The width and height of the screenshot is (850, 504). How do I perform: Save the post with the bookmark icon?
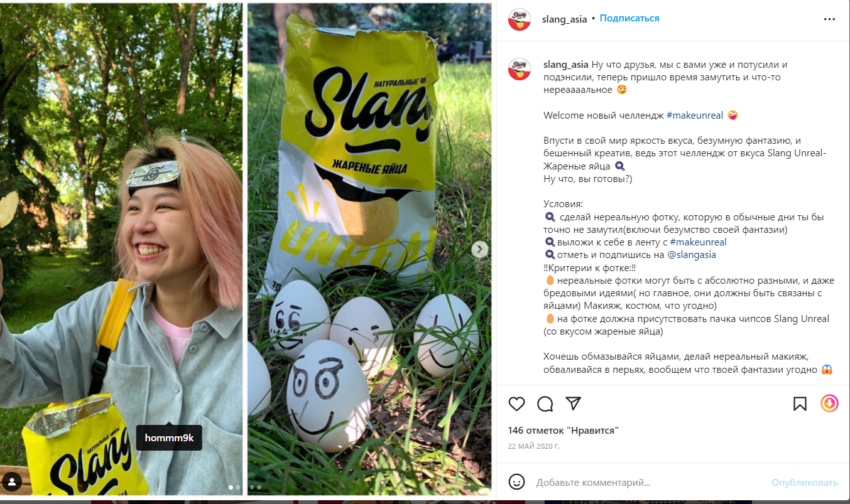point(800,404)
